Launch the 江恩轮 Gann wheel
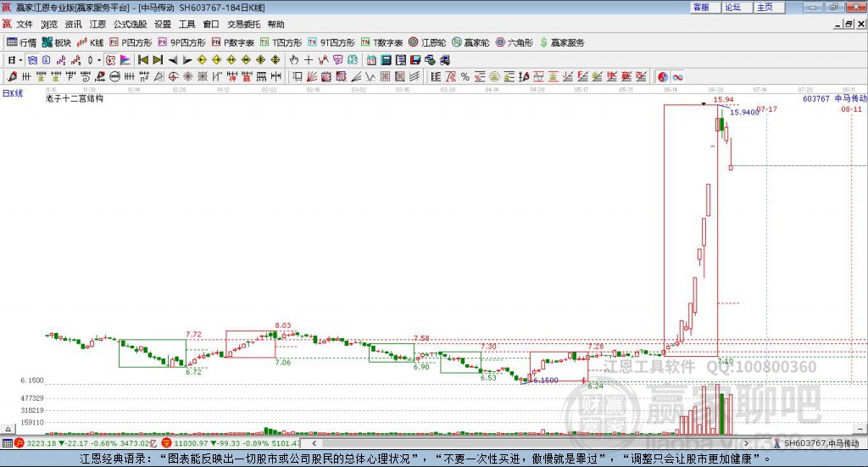Viewport: 868px width, 467px height. click(427, 42)
